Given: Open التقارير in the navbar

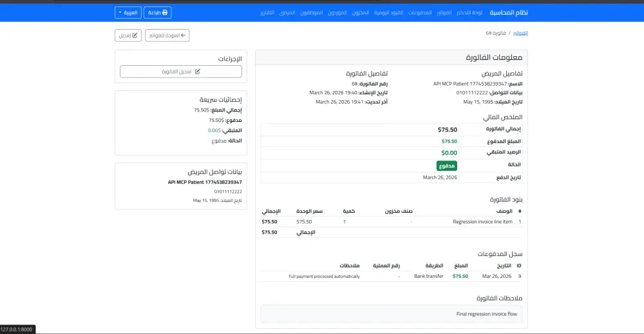Looking at the screenshot, I should click(x=267, y=13).
